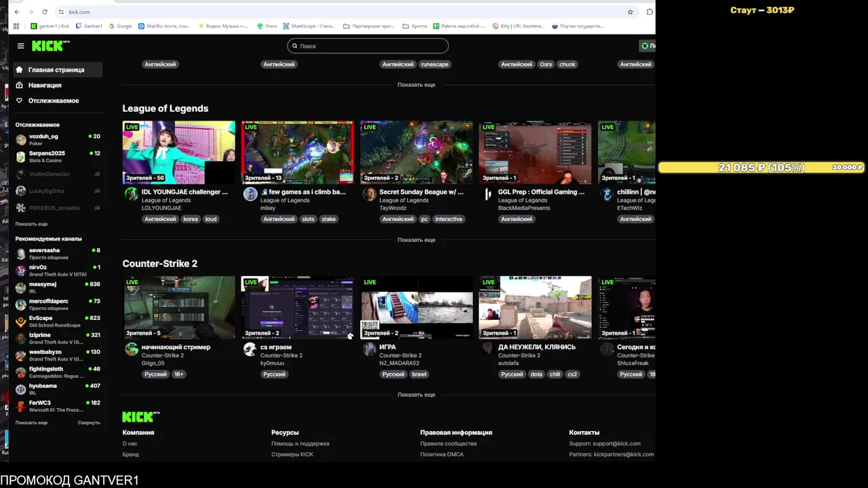Go to Главная страница in sidebar
868x488 pixels.
point(58,70)
